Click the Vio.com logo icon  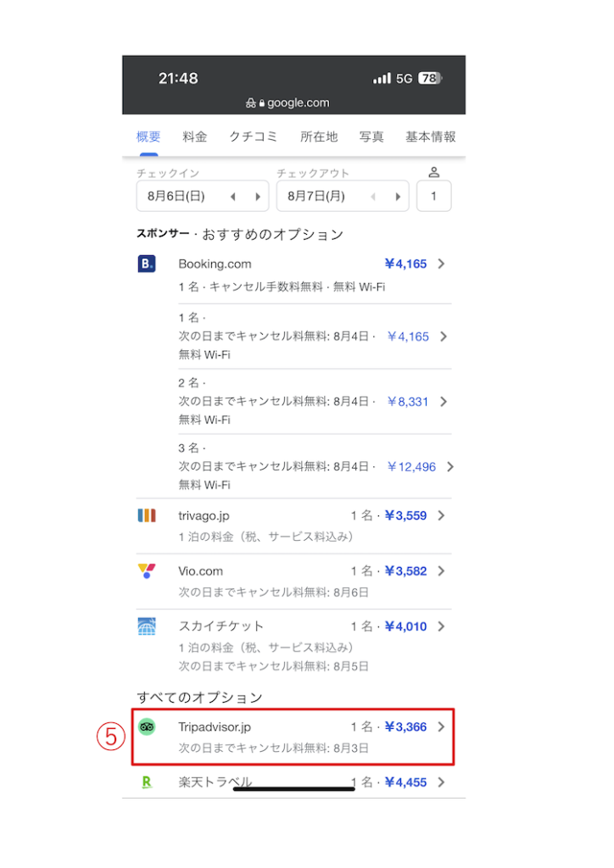click(147, 570)
